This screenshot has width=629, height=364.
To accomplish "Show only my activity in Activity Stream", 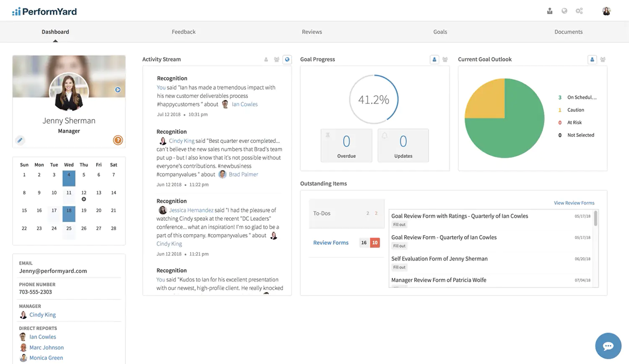I will coord(266,59).
